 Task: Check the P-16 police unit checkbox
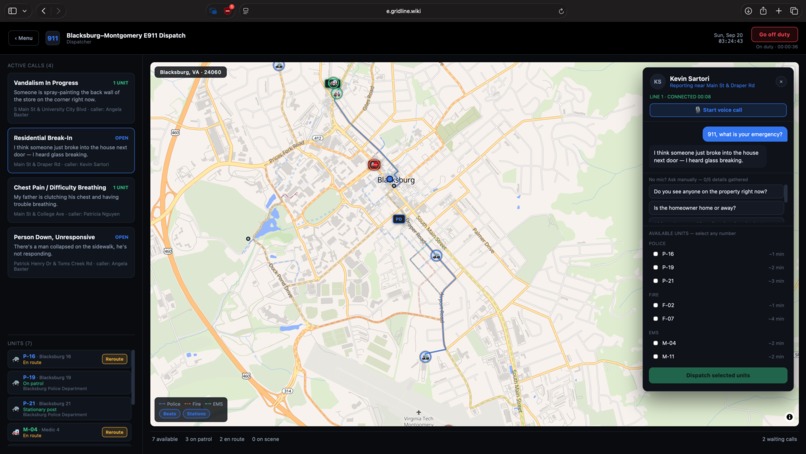click(x=655, y=254)
